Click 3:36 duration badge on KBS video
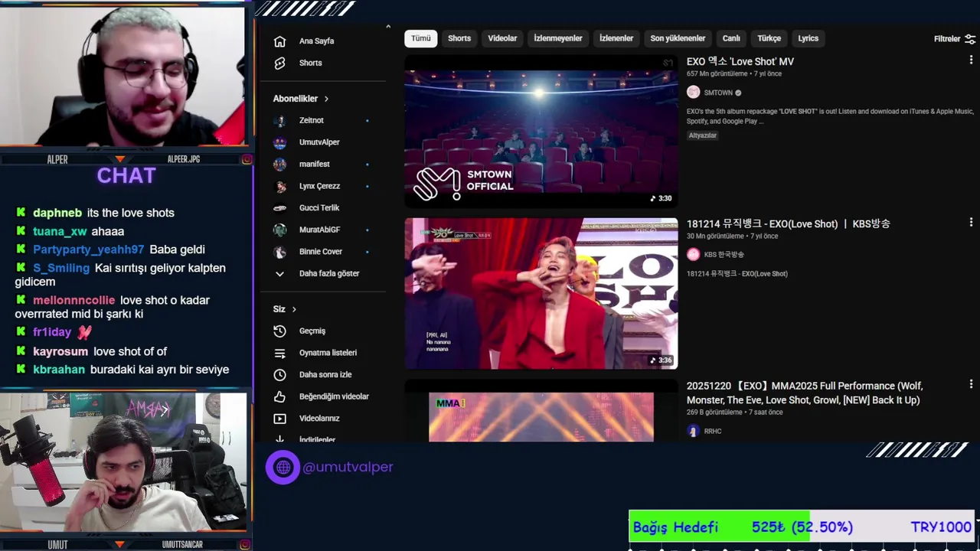This screenshot has height=551, width=980. click(x=661, y=360)
